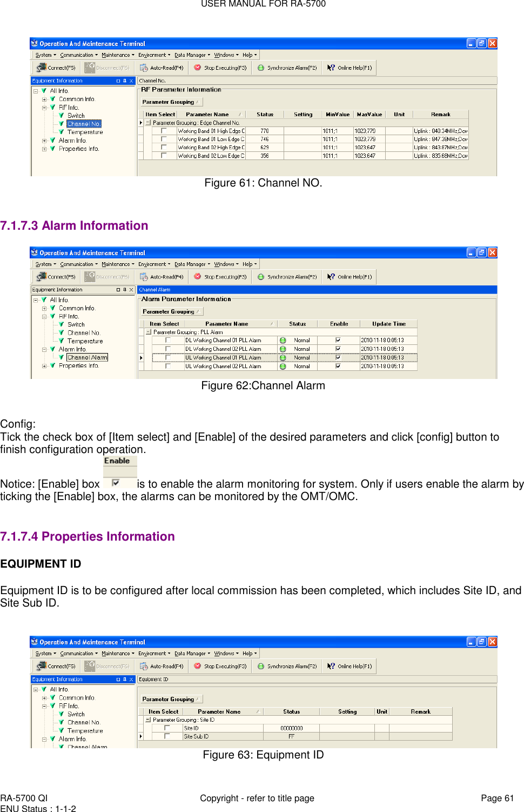Tick Item Select for Working Band 02 Low Edge
The image size is (524, 812).
point(164,156)
